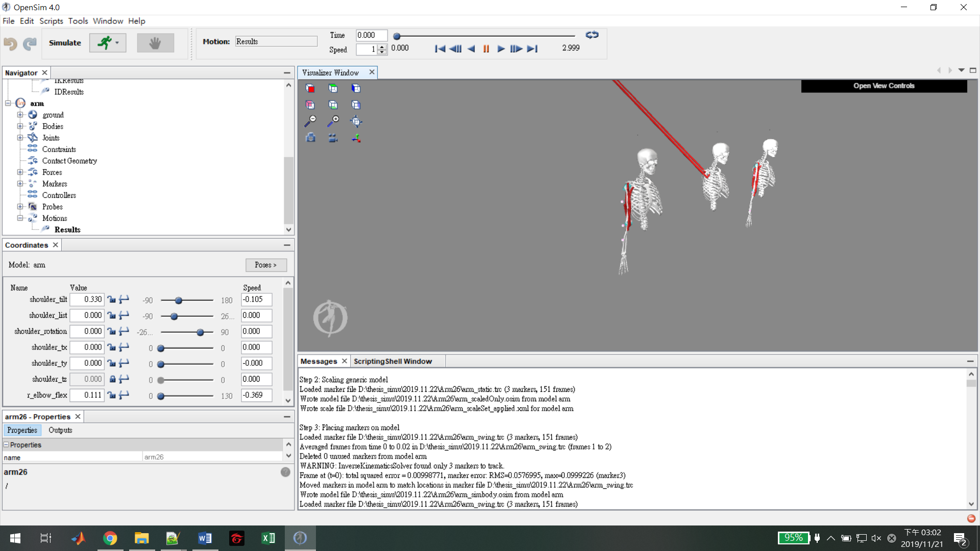
Task: Open the Scripts menu
Action: (51, 21)
